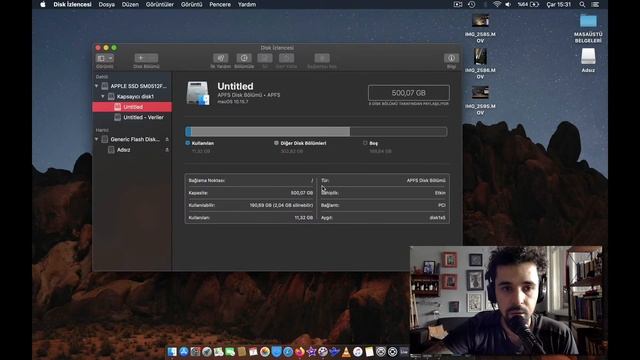Open the Notification Center icon
Image resolution: width=640 pixels, height=360 pixels.
(x=596, y=4)
